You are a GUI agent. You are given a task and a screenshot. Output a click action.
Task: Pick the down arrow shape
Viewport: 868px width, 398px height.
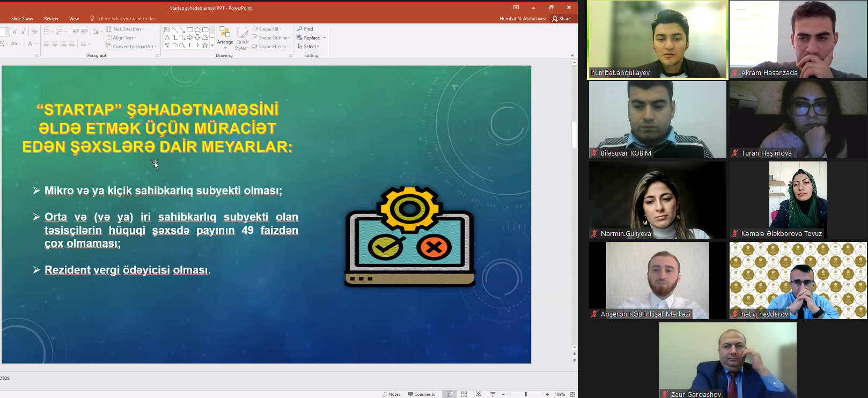(197, 38)
